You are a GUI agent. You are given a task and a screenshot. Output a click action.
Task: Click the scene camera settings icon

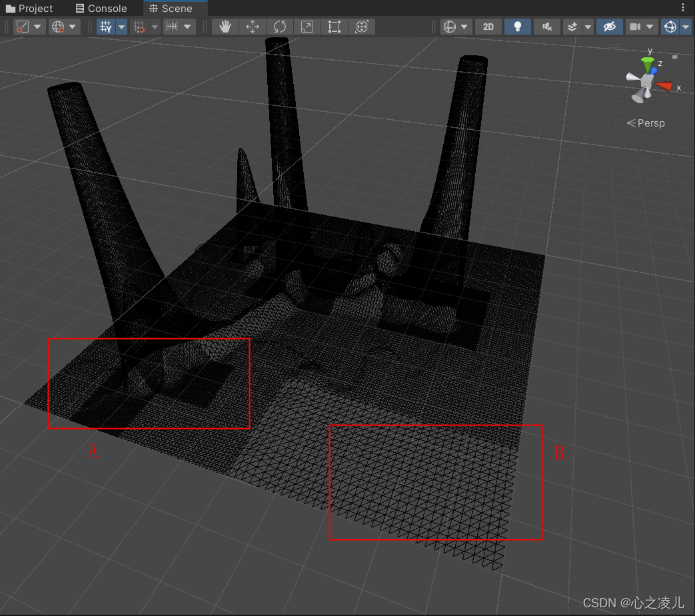click(x=635, y=27)
